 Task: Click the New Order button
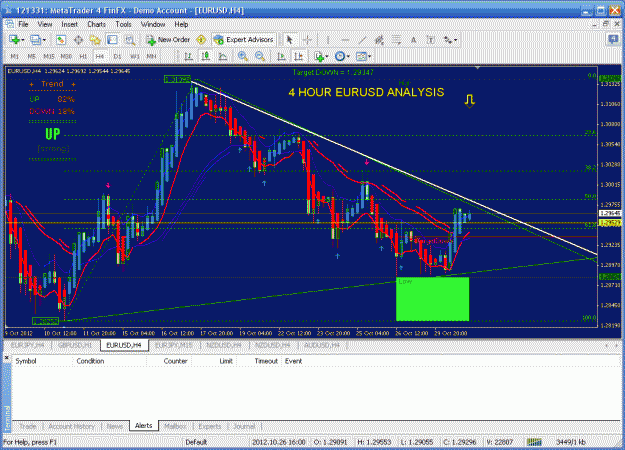pos(168,39)
